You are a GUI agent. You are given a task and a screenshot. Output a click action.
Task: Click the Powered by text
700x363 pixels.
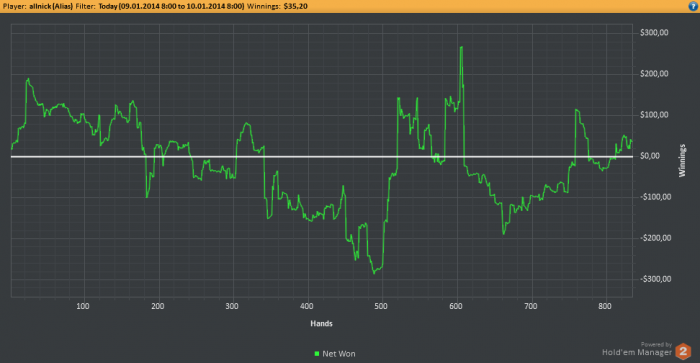point(656,344)
